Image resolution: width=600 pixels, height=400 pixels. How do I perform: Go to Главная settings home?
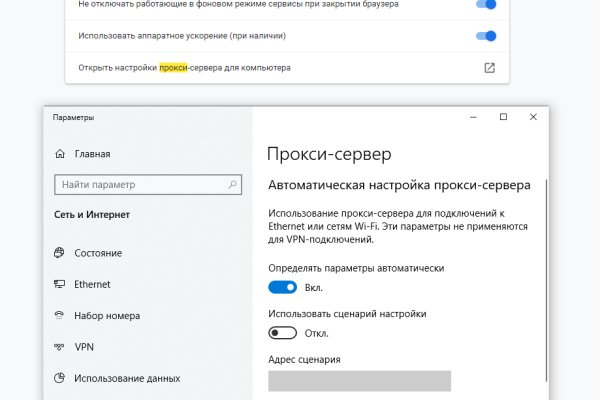tap(92, 154)
